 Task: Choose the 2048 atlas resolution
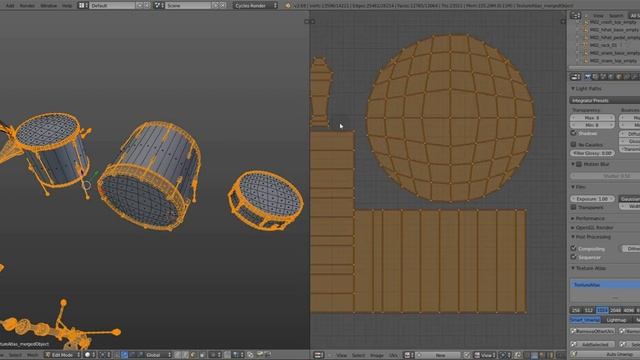(615, 310)
